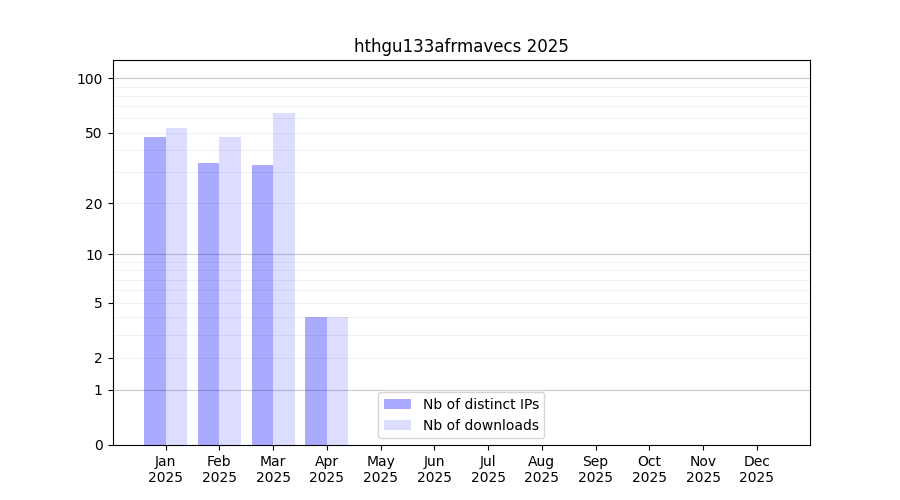
Task: Select the 0 y-axis tick label
Action: point(98,445)
